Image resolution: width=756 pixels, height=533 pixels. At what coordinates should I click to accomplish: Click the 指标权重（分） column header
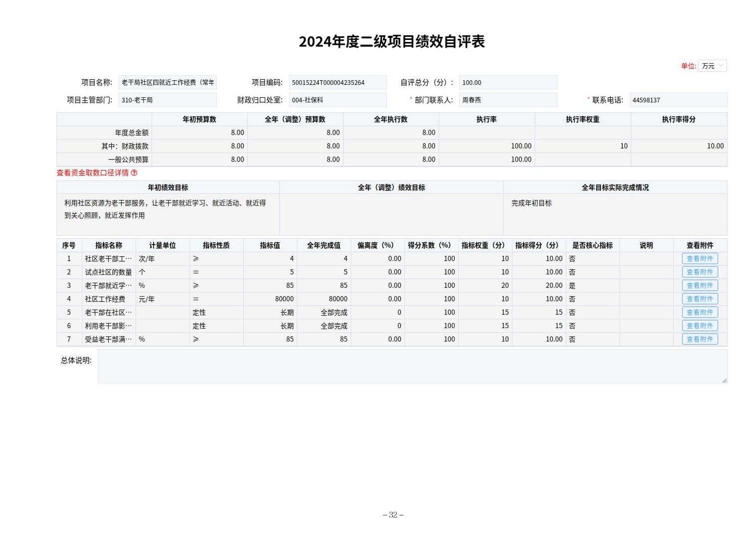tap(485, 245)
